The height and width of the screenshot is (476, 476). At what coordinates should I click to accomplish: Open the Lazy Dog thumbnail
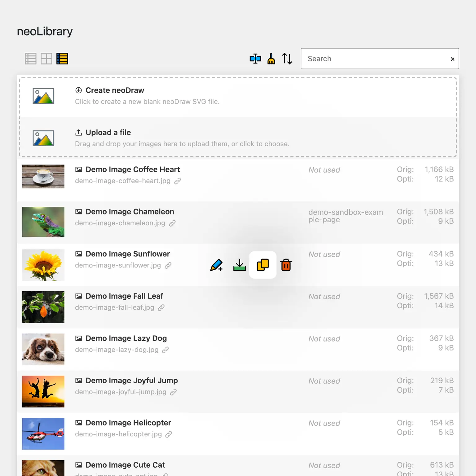[x=43, y=349]
